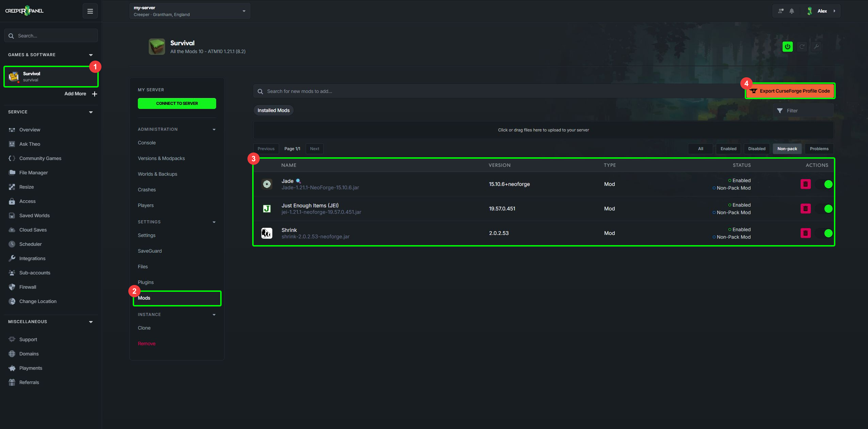Open the Alex account menu
868x429 pixels.
click(822, 11)
